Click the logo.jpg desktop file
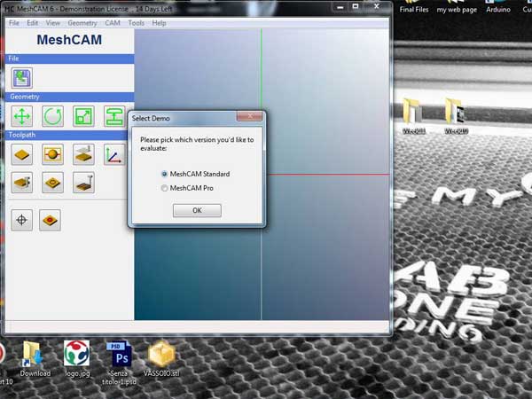Viewport: 532px width, 399px height. [77, 359]
